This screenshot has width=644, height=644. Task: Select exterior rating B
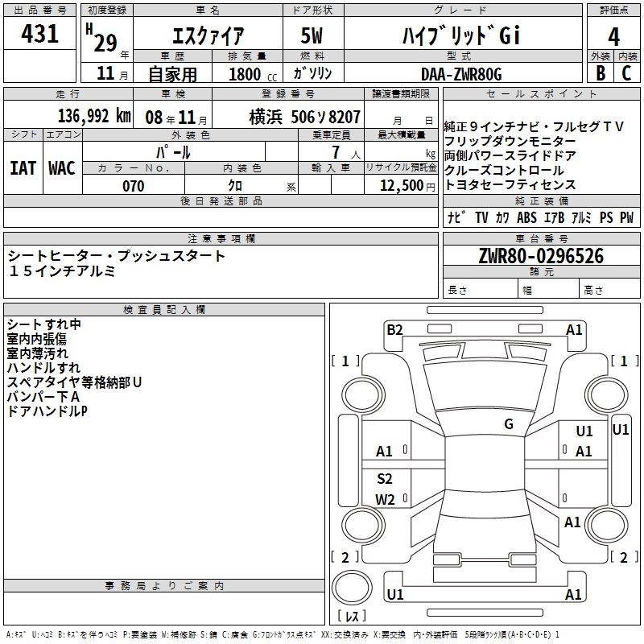pos(601,73)
